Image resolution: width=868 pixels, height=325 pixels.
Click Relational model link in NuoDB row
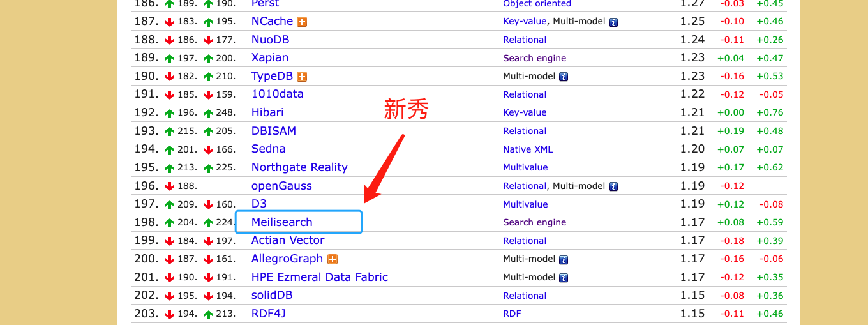click(x=525, y=40)
